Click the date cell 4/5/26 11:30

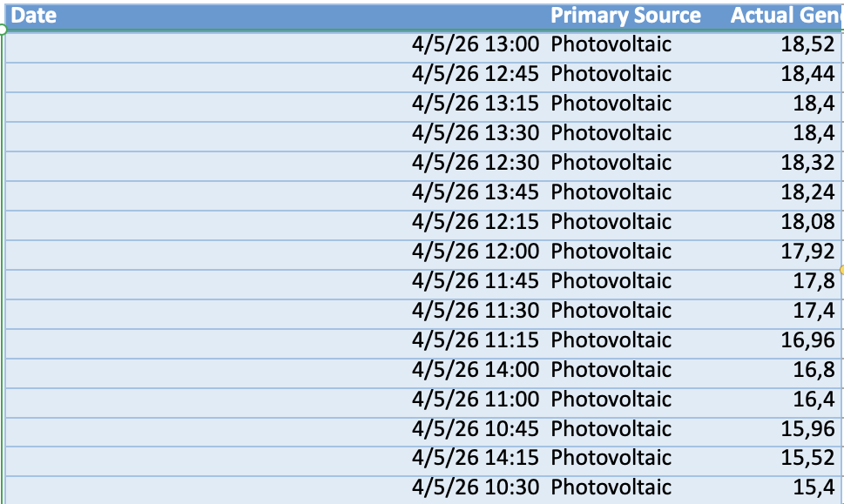[x=476, y=311]
